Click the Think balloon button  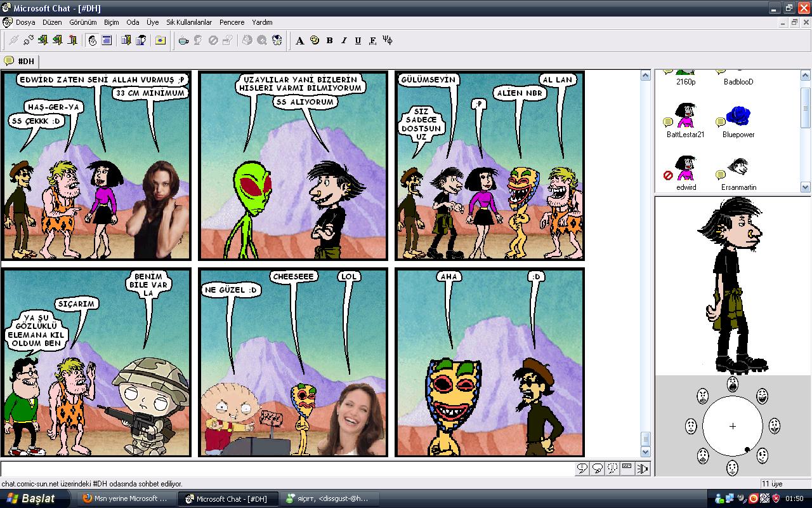click(597, 469)
